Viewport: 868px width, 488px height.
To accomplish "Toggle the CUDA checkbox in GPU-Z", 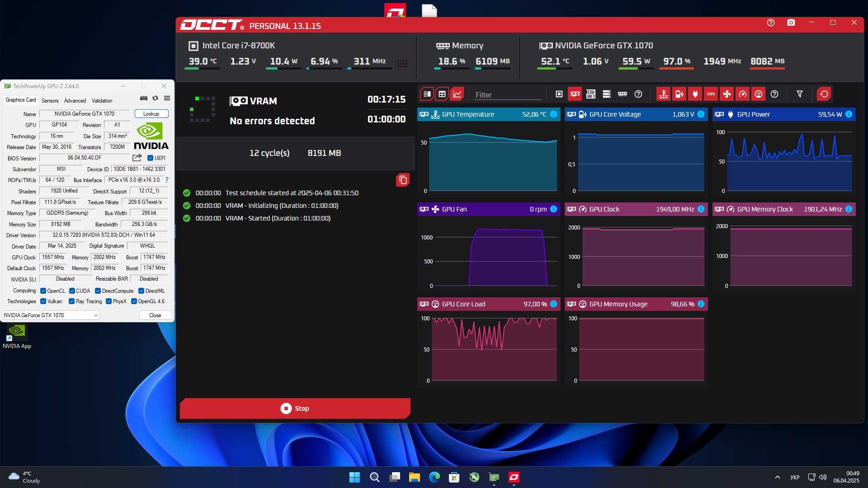I will coord(72,291).
